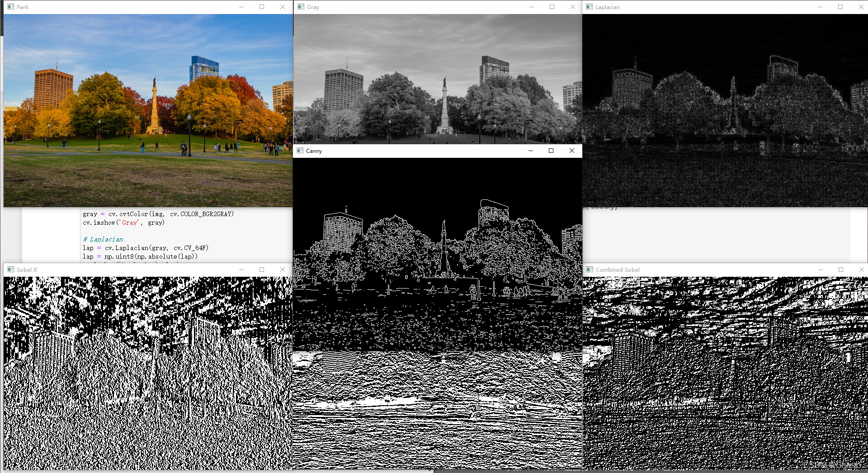This screenshot has width=868, height=473.
Task: Close the Laplacian window
Action: [x=861, y=7]
